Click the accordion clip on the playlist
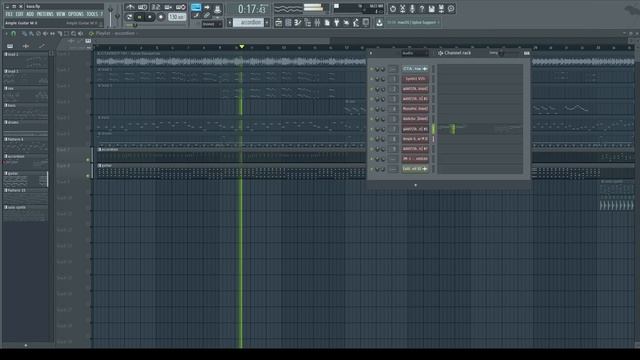 231,155
